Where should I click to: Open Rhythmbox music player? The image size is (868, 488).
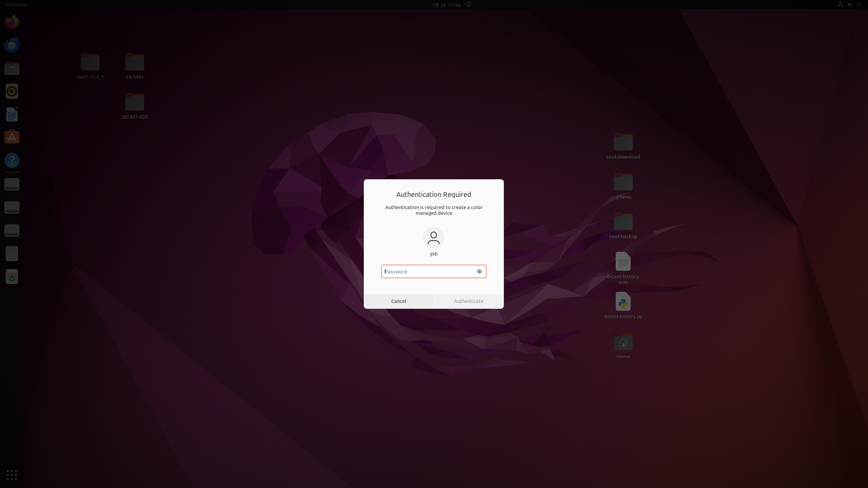coord(12,91)
